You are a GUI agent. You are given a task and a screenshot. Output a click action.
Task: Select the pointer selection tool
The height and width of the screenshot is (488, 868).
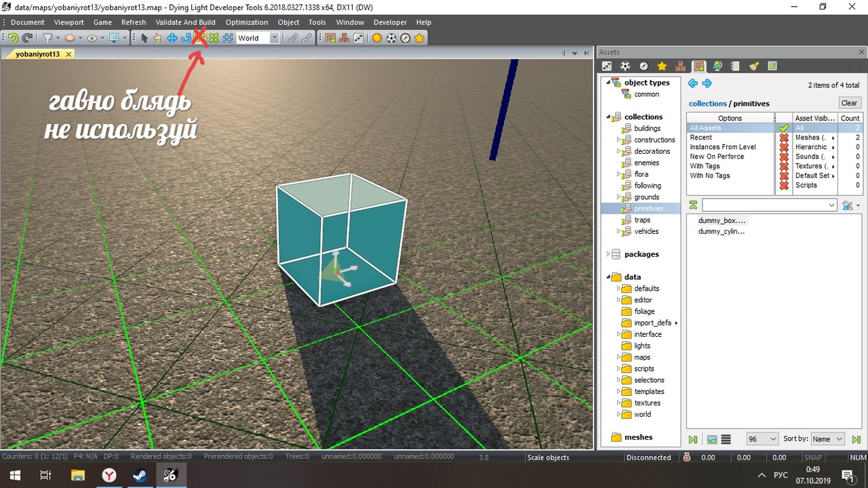[x=144, y=39]
